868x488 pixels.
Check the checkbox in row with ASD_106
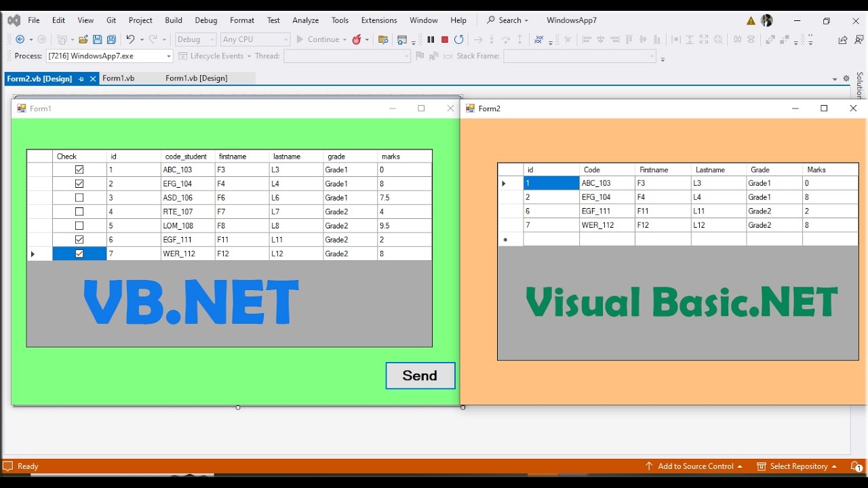tap(79, 198)
